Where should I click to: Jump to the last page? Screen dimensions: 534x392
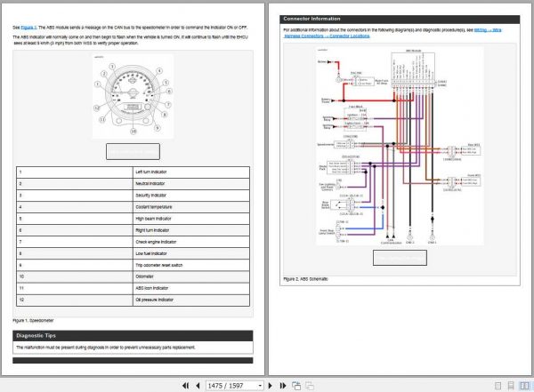point(284,386)
